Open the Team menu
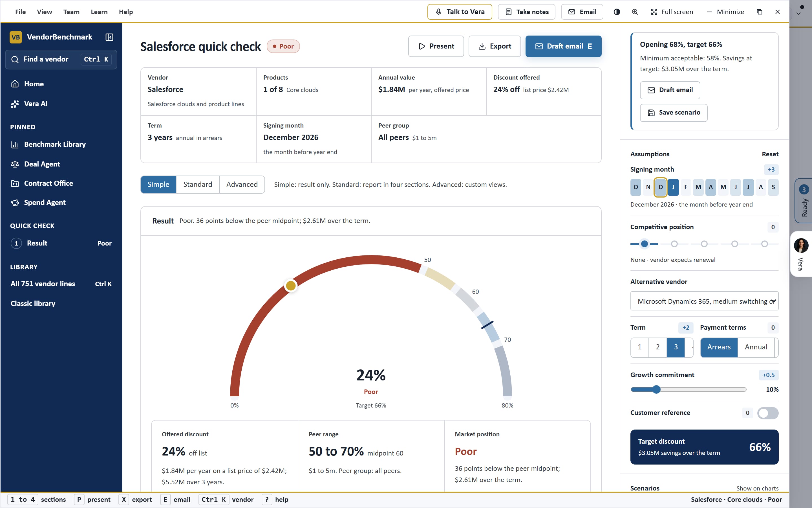The height and width of the screenshot is (508, 812). [71, 12]
